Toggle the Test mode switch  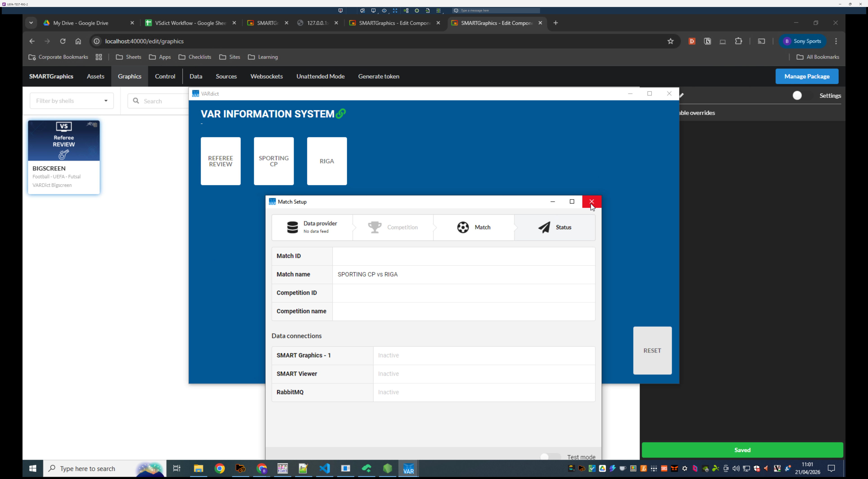tap(550, 457)
